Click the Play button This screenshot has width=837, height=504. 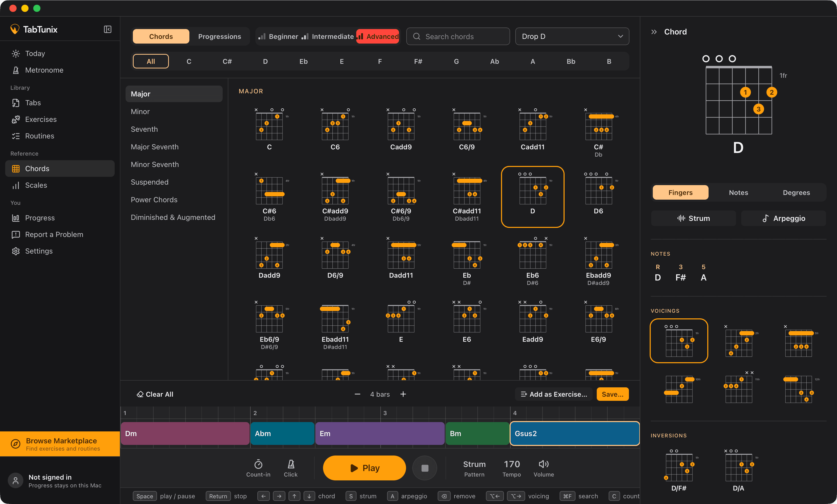pyautogui.click(x=364, y=468)
